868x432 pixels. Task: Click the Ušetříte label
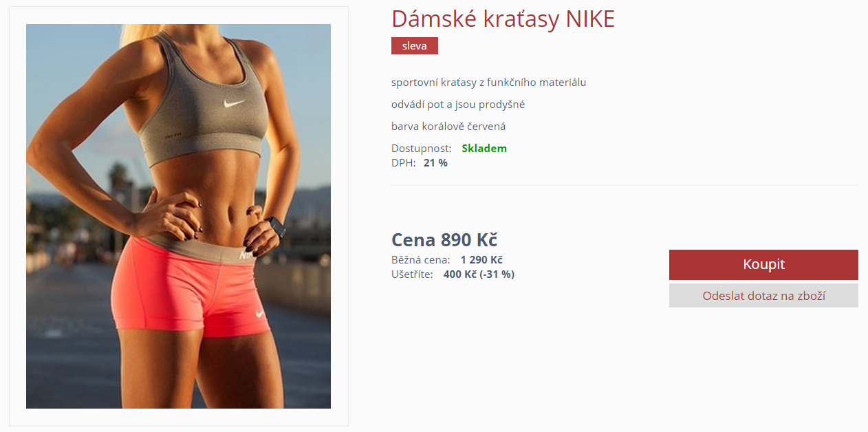412,274
